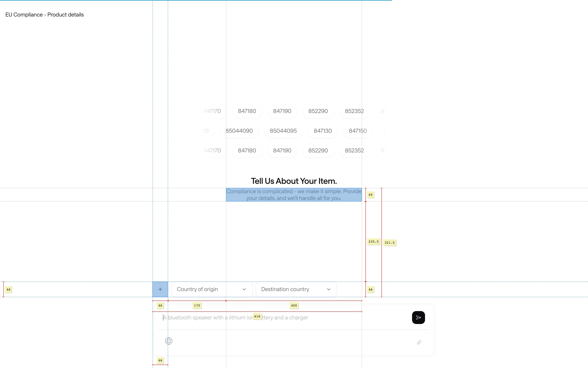This screenshot has width=588, height=368.
Task: Click the highlighted plus icon beside country selectors
Action: pyautogui.click(x=160, y=289)
